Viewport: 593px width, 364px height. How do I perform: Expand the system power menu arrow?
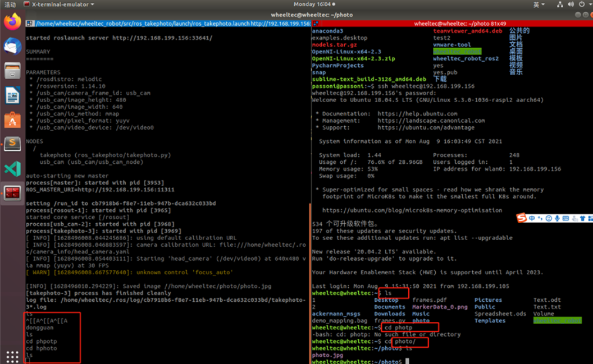click(590, 4)
